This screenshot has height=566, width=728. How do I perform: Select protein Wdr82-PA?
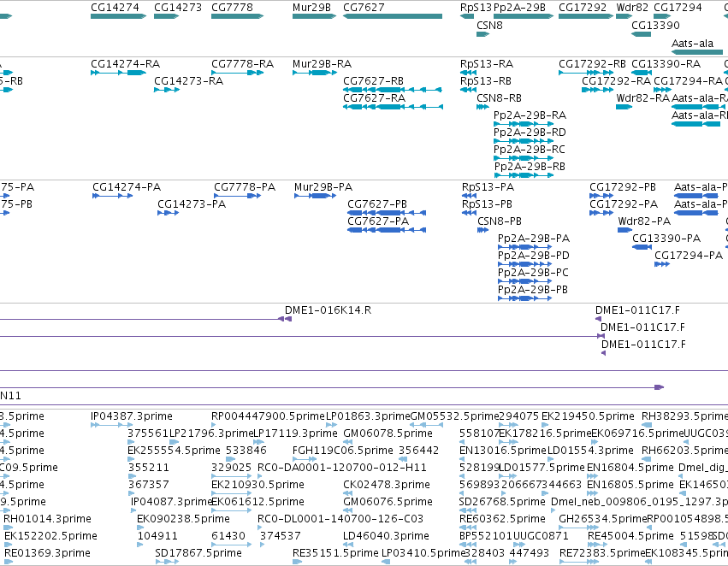pos(644,221)
